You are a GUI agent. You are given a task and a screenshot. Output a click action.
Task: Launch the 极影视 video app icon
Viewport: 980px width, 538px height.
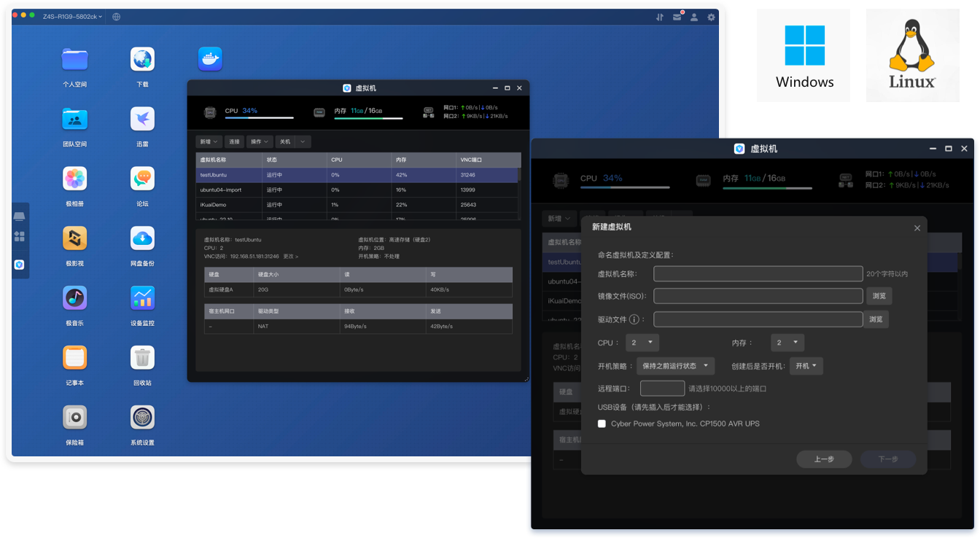pyautogui.click(x=74, y=238)
